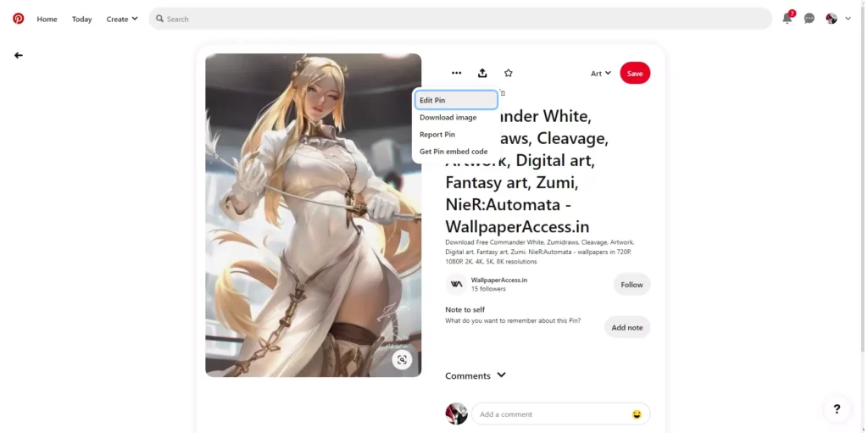The height and width of the screenshot is (433, 868).
Task: Open the question mark help button
Action: pos(837,409)
